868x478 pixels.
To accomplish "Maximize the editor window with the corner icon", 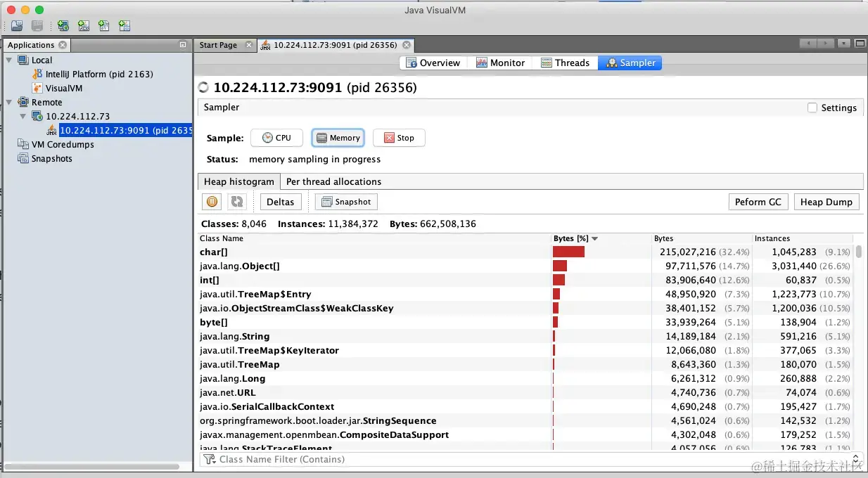I will (x=860, y=44).
